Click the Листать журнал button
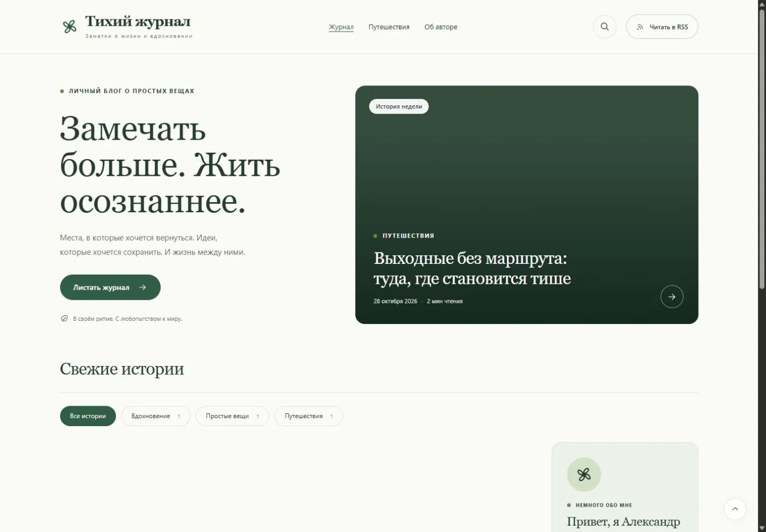This screenshot has height=532, width=766. coord(110,287)
